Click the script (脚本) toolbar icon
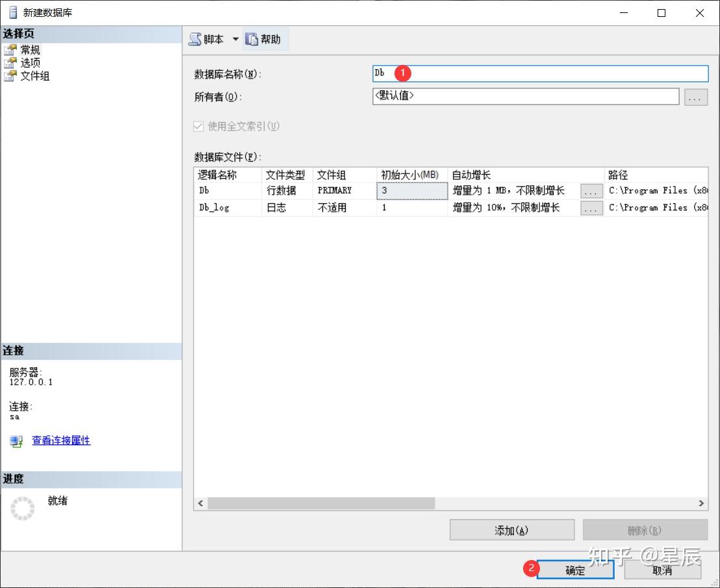Screen dimensions: 720x588 (x=195, y=40)
